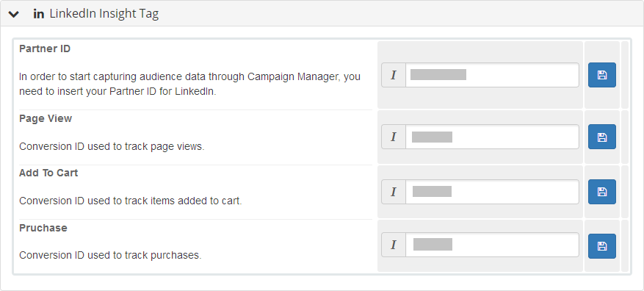Save the Add To Cart conversion ID
The height and width of the screenshot is (291, 644).
(x=601, y=192)
